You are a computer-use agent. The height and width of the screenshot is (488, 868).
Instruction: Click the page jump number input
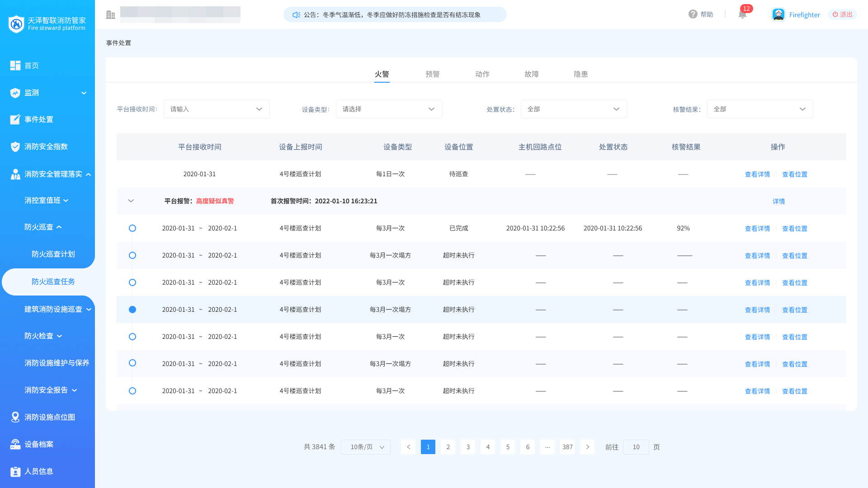636,447
